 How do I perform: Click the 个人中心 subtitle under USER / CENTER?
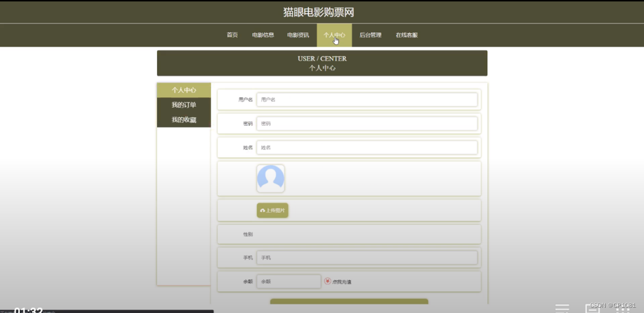322,68
